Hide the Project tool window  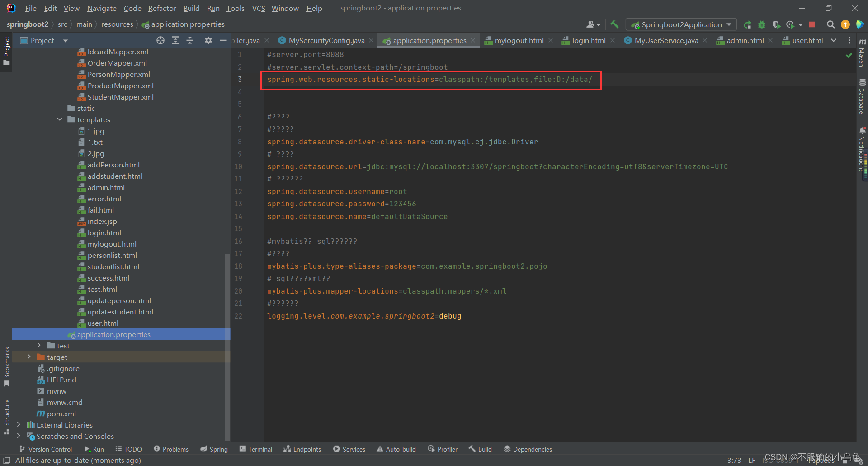223,40
